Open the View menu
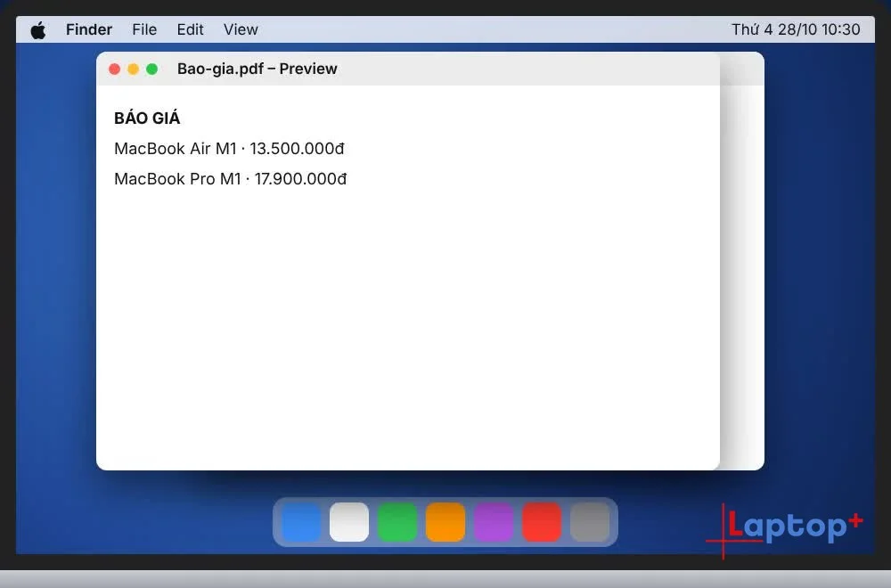 tap(241, 29)
